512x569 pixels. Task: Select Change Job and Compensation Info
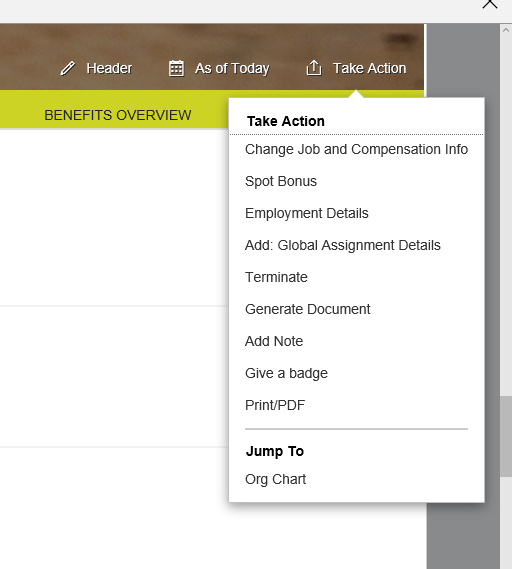coord(356,149)
